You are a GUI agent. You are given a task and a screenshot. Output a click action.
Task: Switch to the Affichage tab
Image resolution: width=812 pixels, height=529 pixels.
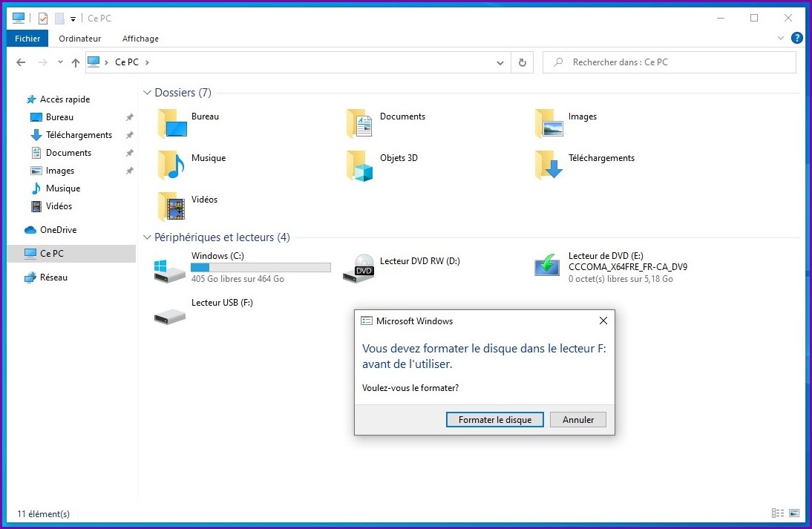(x=140, y=39)
